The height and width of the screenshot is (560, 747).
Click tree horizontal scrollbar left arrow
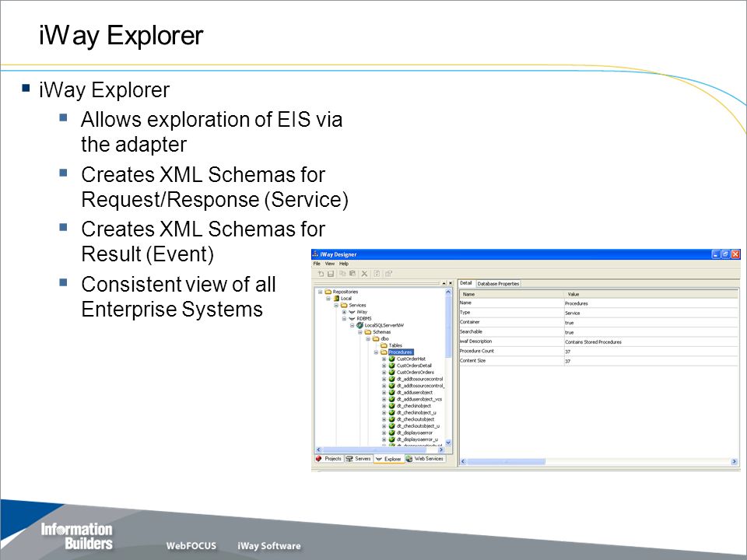319,450
